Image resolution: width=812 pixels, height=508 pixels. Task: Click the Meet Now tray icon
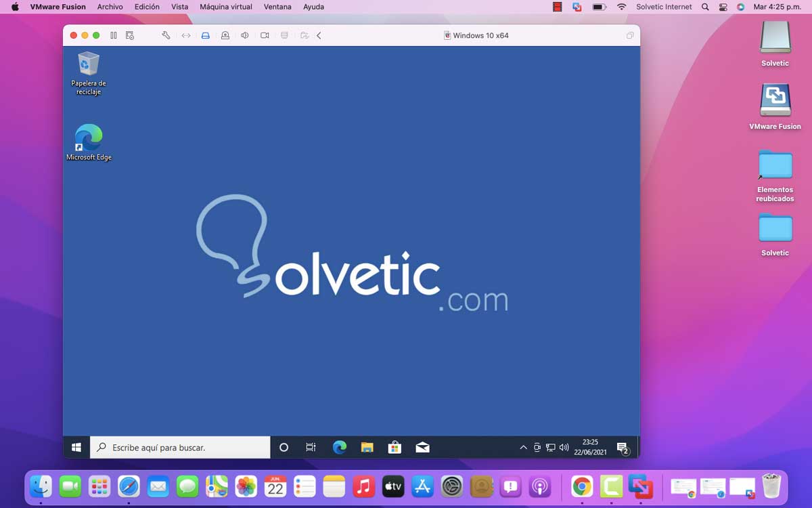537,447
